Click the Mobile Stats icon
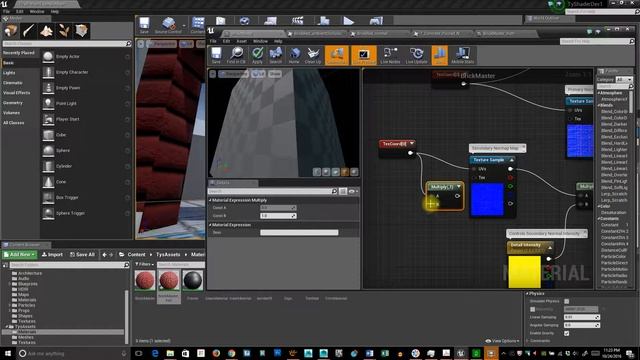Image resolution: width=640 pixels, height=360 pixels. pos(462,55)
